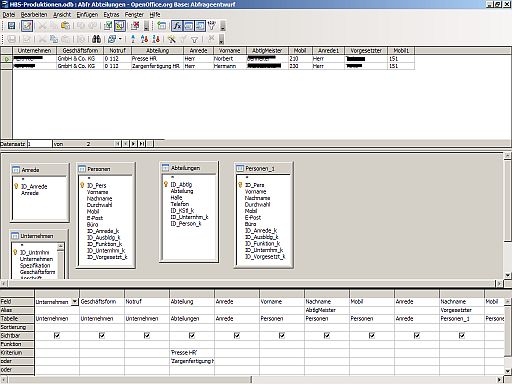
Task: Uncheck Sichtbar for Vorname column
Action: pyautogui.click(x=282, y=336)
